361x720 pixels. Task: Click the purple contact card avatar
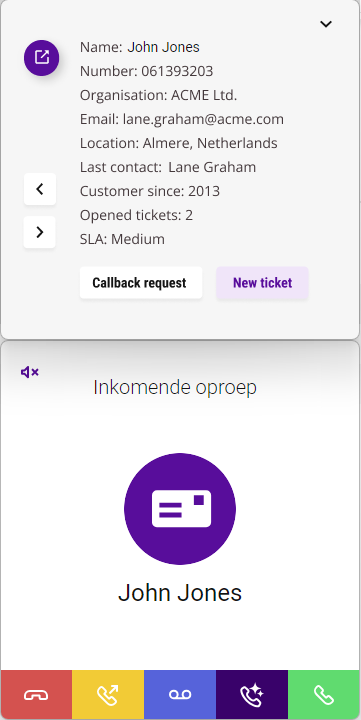tap(180, 509)
